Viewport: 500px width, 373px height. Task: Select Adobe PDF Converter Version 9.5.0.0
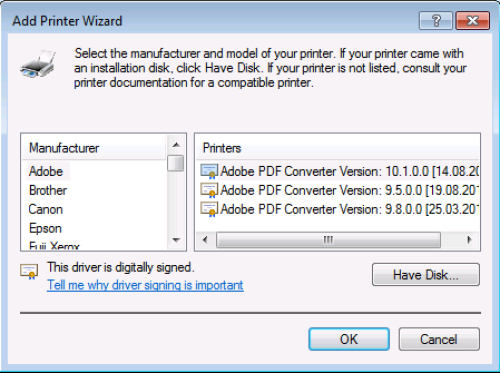pyautogui.click(x=339, y=190)
